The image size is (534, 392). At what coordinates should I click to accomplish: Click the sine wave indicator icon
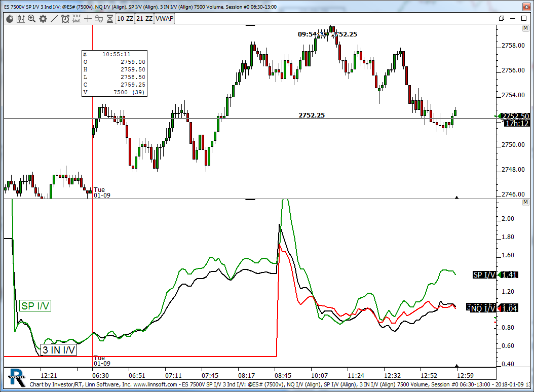pyautogui.click(x=99, y=19)
